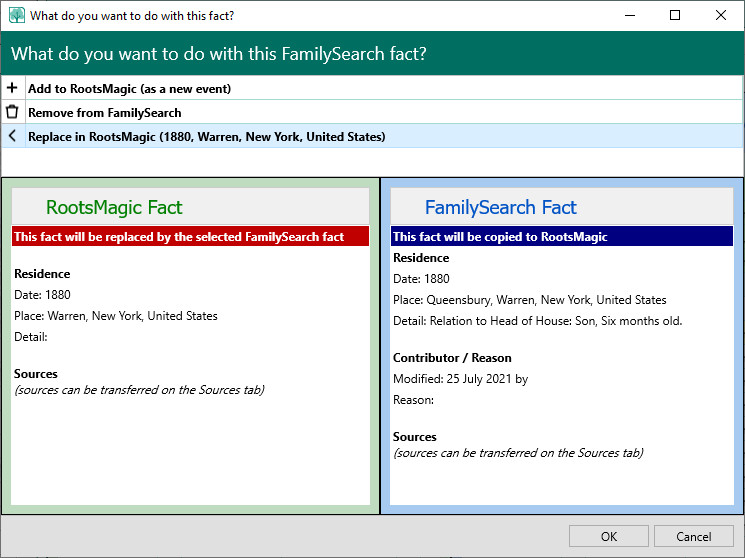Click the 'FamilySearch Fact' panel heading
This screenshot has width=745, height=558.
[500, 208]
